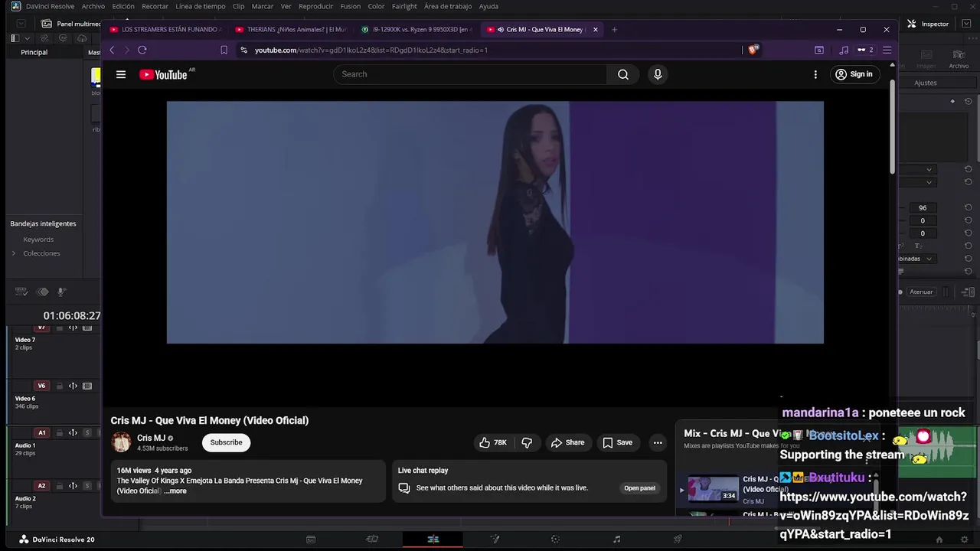Image resolution: width=980 pixels, height=551 pixels.
Task: Lock the Video 6 track
Action: point(59,386)
